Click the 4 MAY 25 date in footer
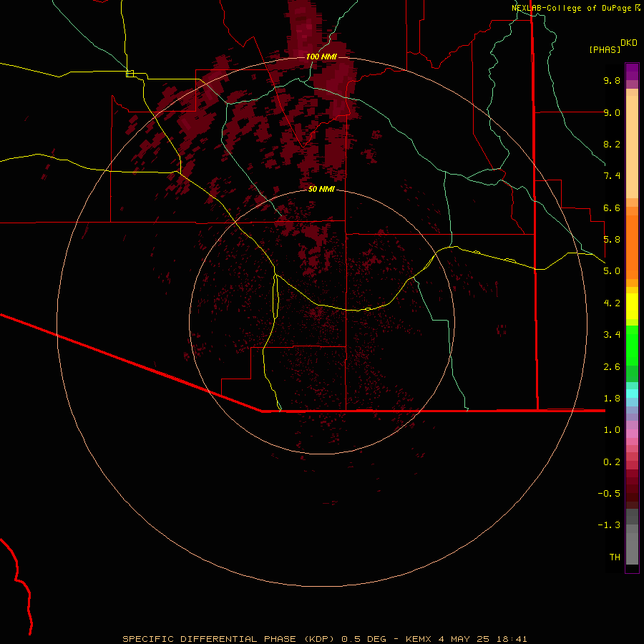Screen dimensions: 644x644 465,639
